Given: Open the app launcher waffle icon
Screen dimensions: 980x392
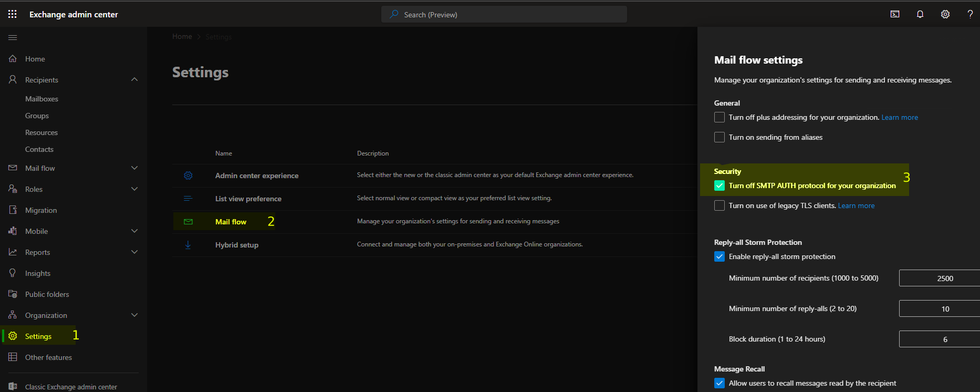Looking at the screenshot, I should pos(13,14).
